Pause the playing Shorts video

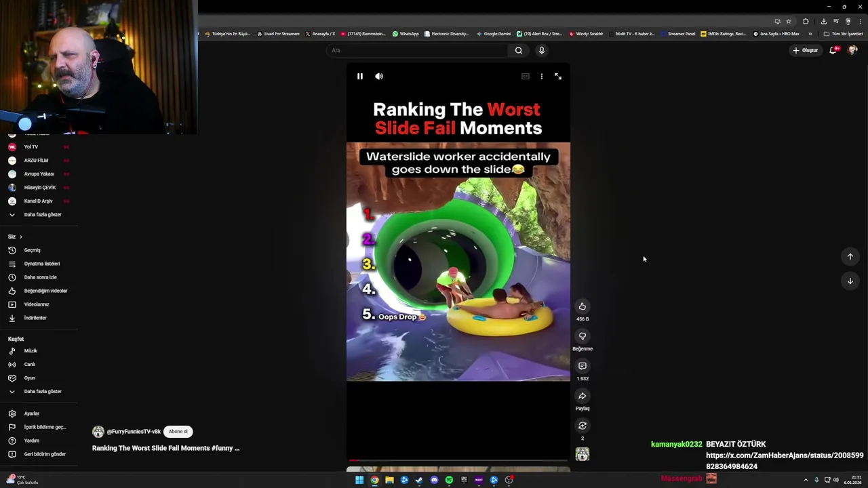360,77
